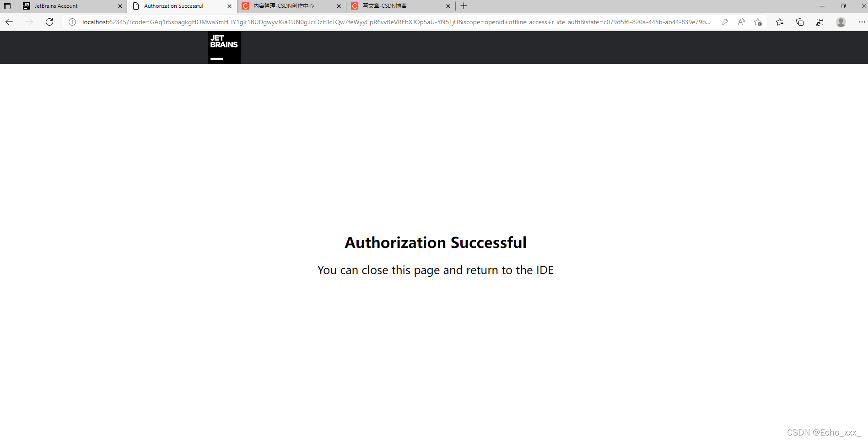The image size is (868, 441).
Task: View site information icon in address bar
Action: pyautogui.click(x=72, y=22)
